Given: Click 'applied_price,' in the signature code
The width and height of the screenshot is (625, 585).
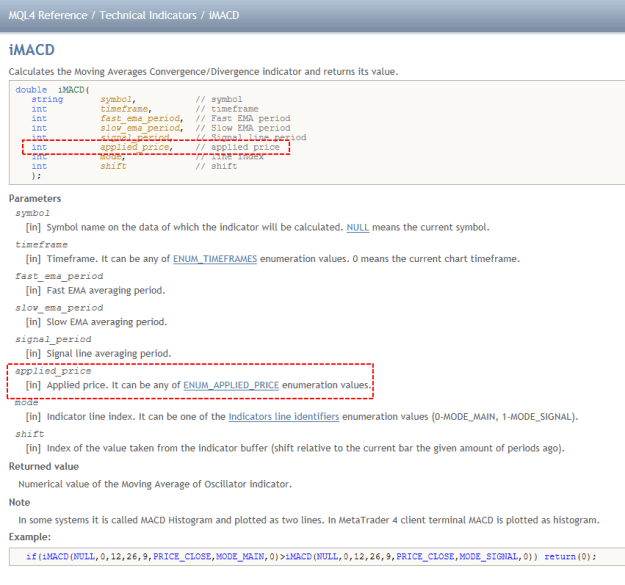Looking at the screenshot, I should point(136,147).
